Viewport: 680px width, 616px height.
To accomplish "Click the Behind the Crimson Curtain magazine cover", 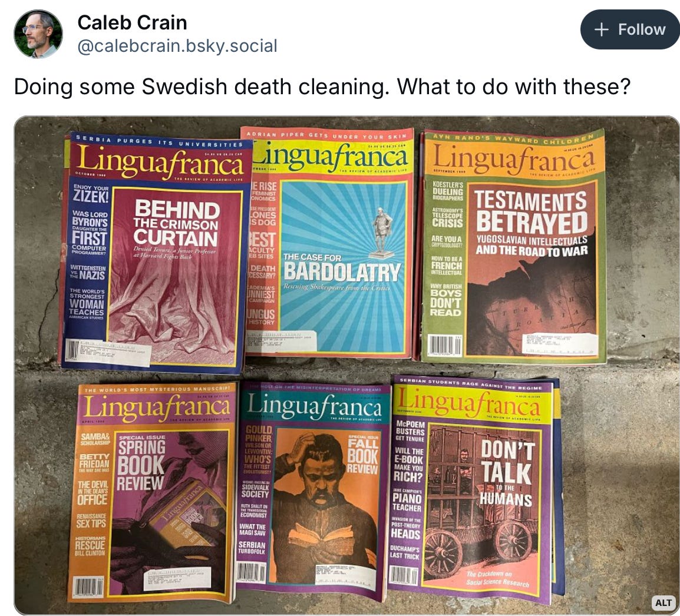I will pos(156,252).
